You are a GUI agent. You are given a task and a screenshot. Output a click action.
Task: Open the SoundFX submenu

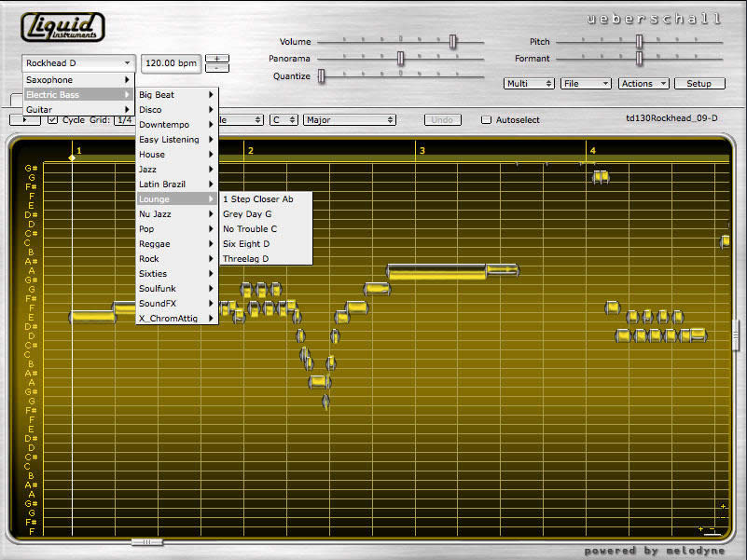[177, 304]
